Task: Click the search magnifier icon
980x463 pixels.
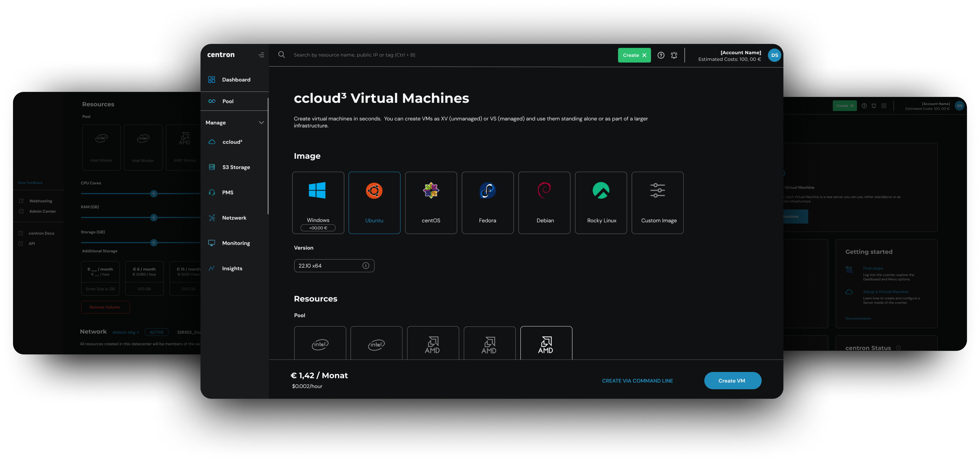Action: [x=281, y=55]
